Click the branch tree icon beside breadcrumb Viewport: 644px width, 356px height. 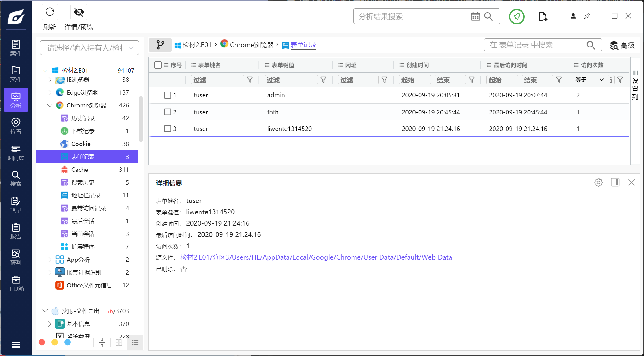160,45
